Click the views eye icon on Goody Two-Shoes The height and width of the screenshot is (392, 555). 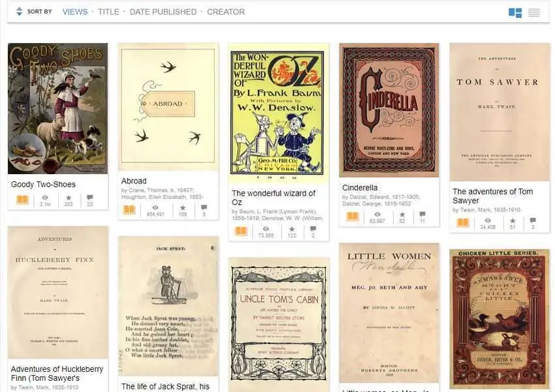tap(45, 198)
